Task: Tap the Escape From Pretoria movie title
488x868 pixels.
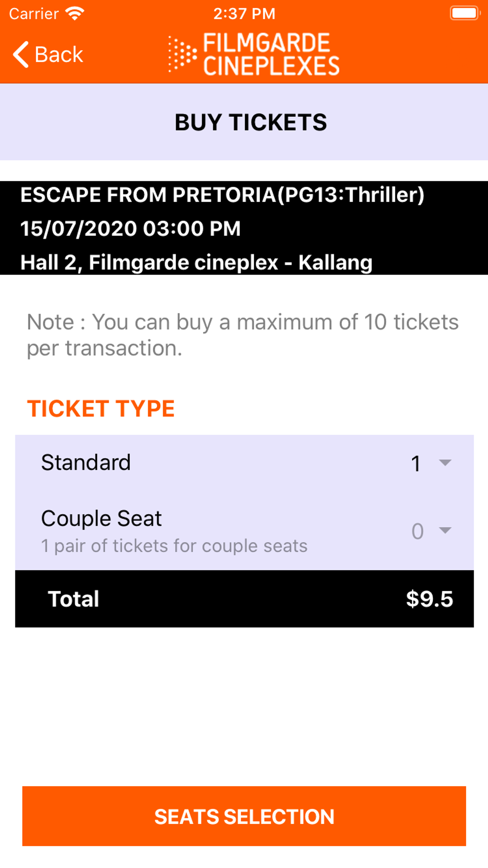Action: point(222,195)
